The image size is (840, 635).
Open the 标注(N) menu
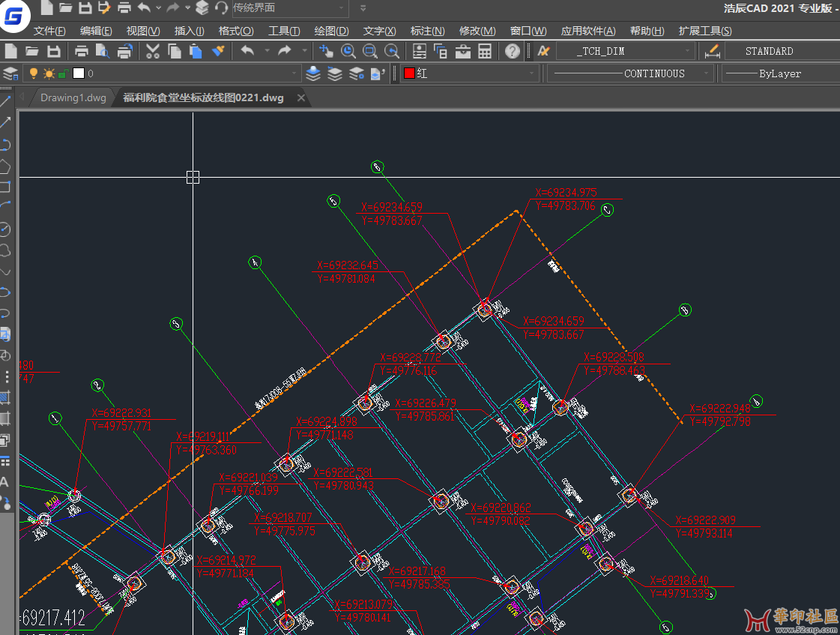[428, 31]
